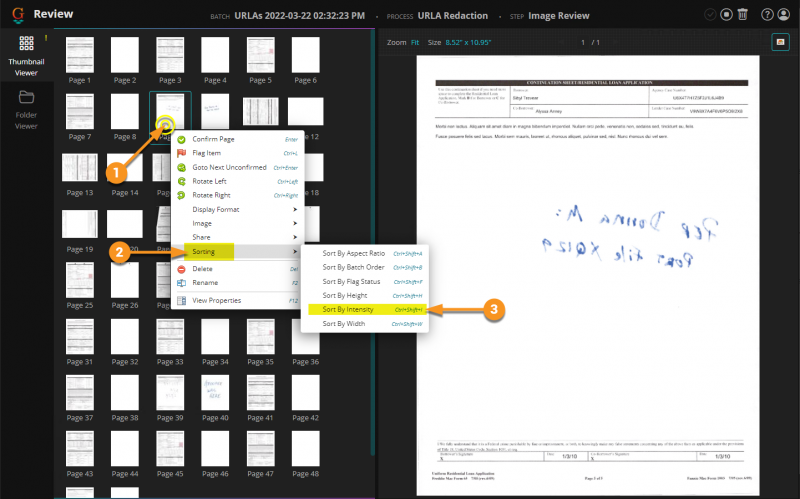Open the user account icon
This screenshot has height=499, width=800.
pos(783,15)
